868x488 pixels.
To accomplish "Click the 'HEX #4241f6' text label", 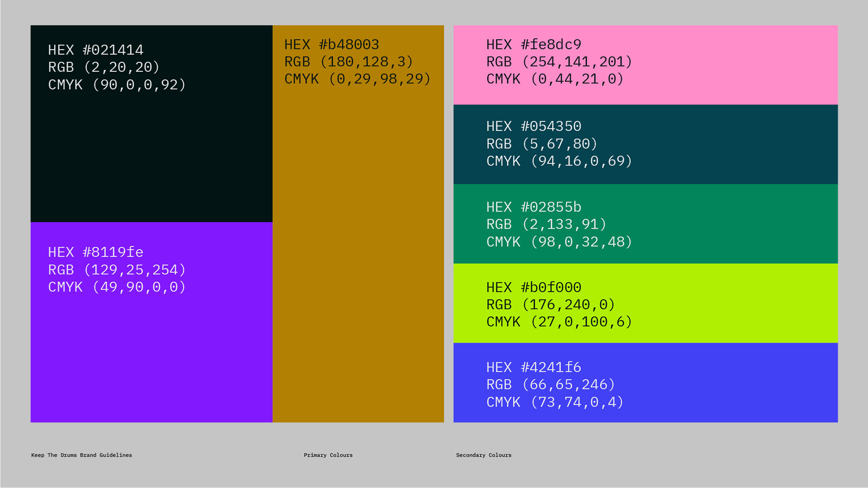I will coord(533,367).
